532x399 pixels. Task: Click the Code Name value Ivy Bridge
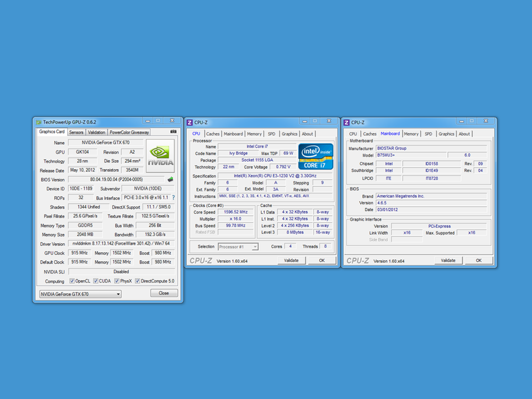238,153
